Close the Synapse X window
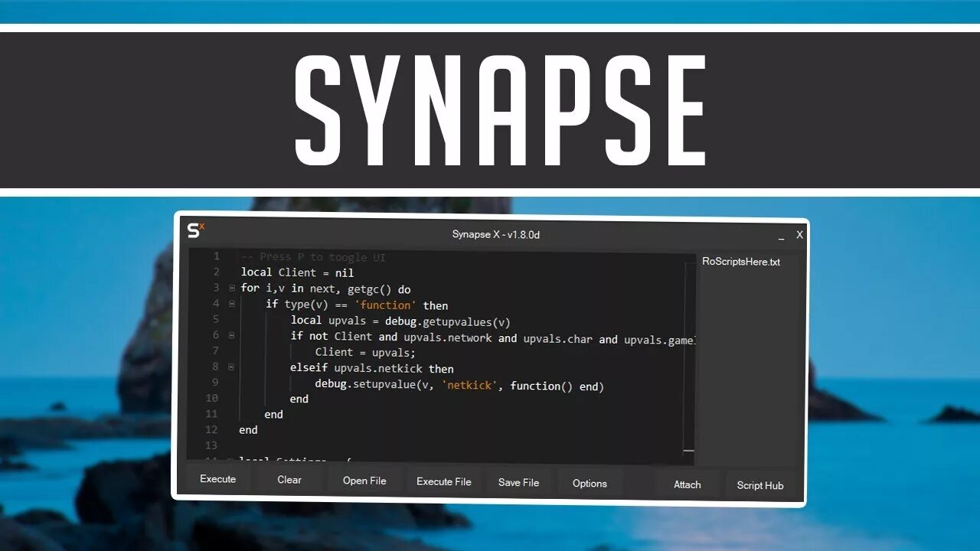Viewport: 980px width, 551px height. (x=799, y=235)
